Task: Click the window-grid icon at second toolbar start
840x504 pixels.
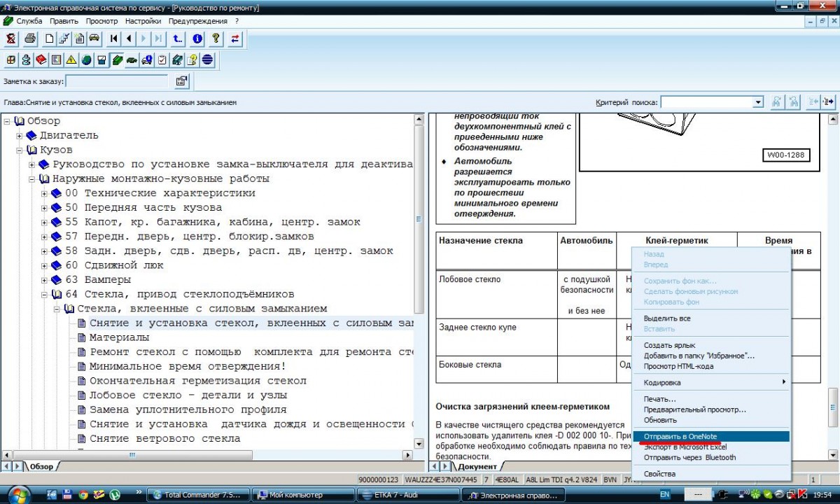Action: pyautogui.click(x=11, y=59)
